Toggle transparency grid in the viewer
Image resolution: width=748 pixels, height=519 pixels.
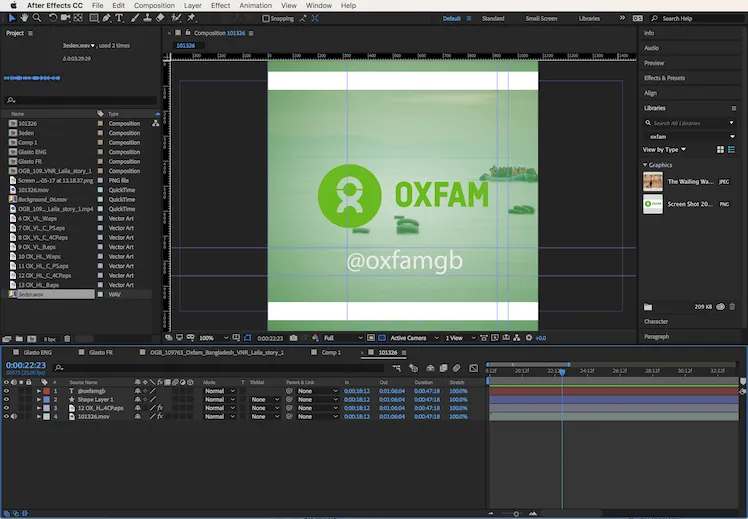click(x=382, y=338)
